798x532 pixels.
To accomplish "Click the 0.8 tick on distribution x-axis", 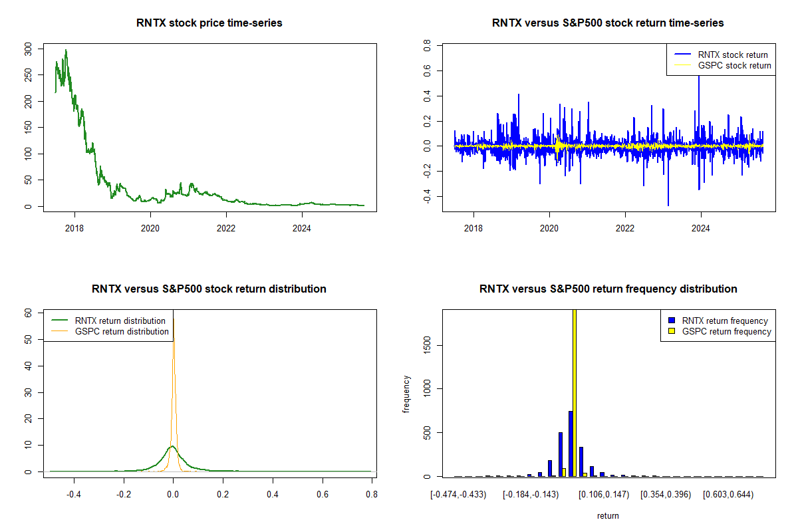I will (x=372, y=495).
